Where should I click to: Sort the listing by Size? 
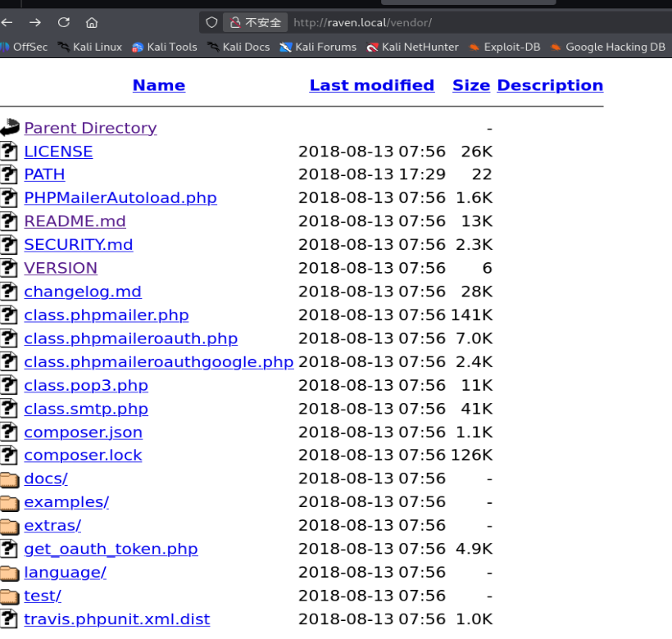[x=471, y=85]
